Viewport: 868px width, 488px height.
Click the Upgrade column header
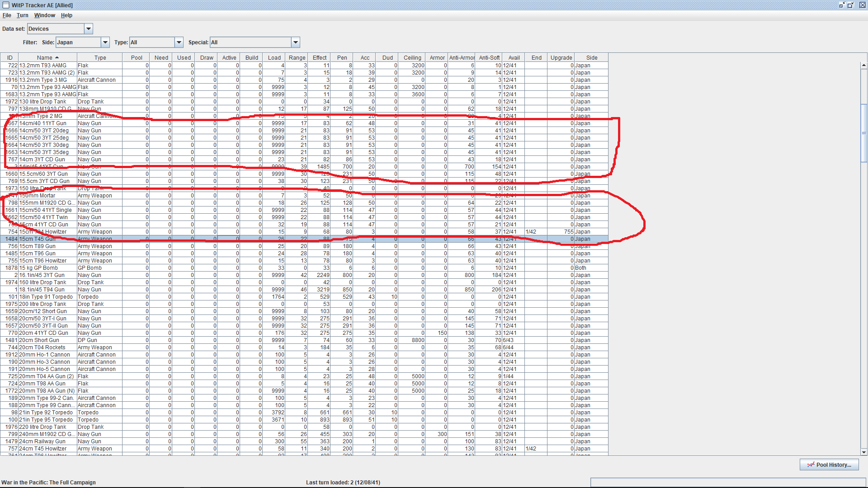(561, 58)
